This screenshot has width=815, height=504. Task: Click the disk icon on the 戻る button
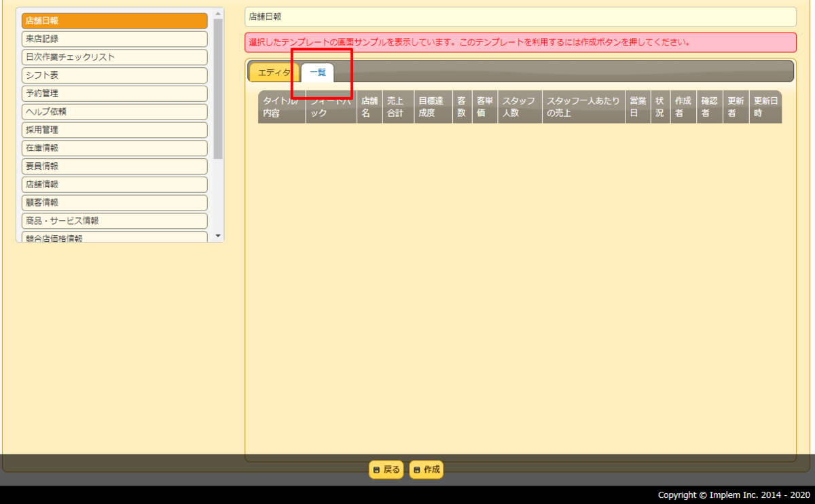point(376,469)
